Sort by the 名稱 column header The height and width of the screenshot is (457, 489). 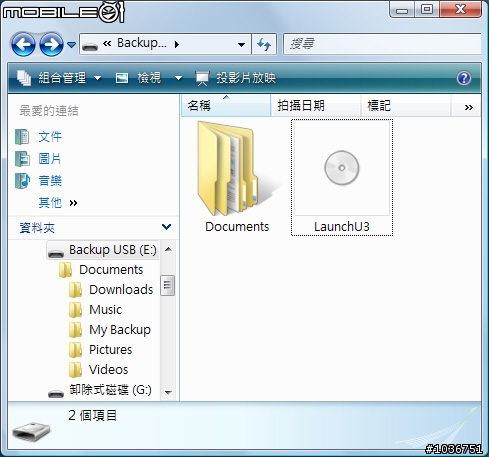[x=226, y=106]
